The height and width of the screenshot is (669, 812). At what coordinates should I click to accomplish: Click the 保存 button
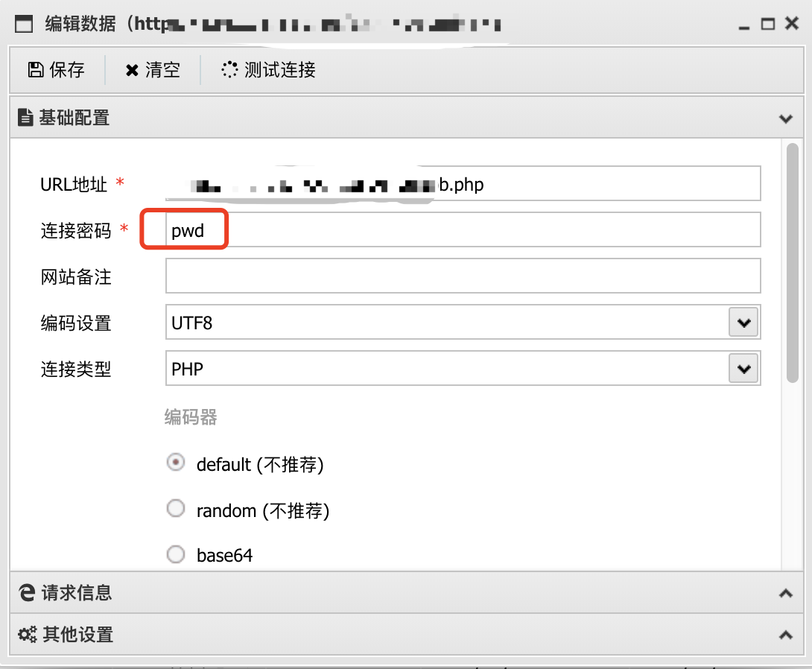coord(57,70)
